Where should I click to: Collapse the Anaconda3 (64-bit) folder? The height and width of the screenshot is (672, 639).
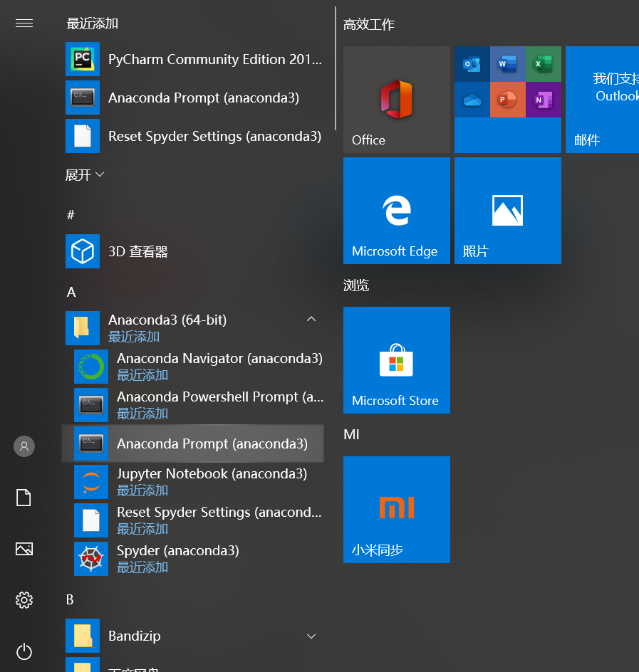(x=311, y=319)
